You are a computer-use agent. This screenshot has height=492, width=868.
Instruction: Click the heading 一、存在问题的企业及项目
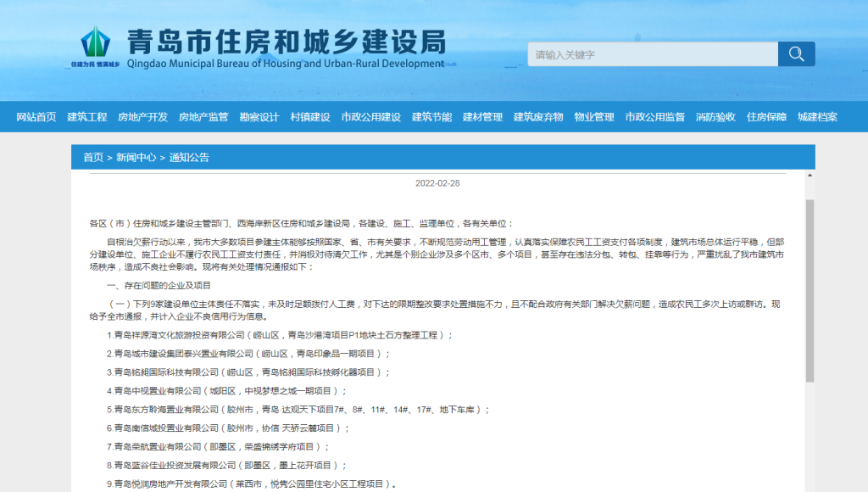coord(159,285)
